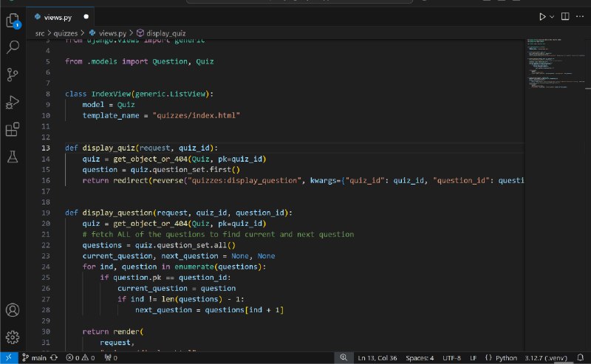
Task: Click the minimap code overview
Action: [556, 63]
